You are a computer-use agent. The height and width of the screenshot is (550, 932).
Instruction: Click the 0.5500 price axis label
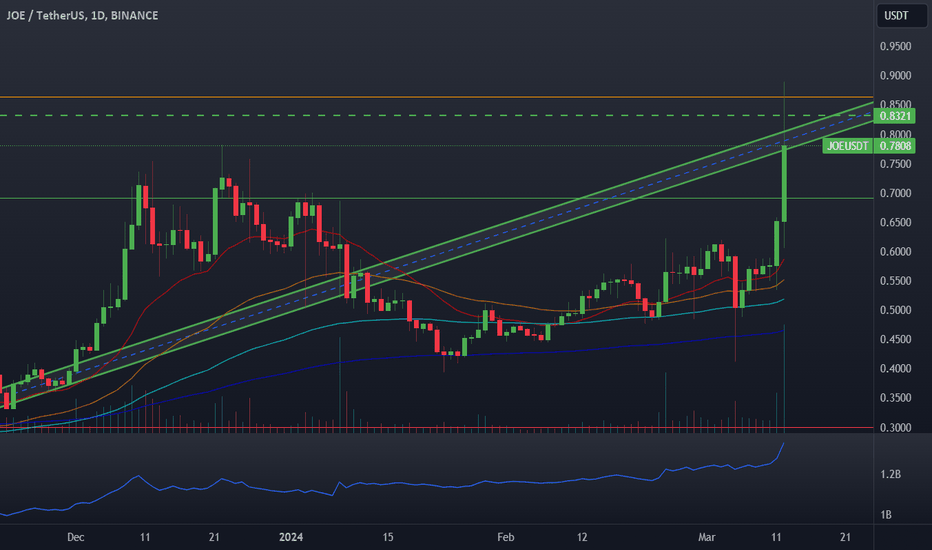[x=895, y=281]
